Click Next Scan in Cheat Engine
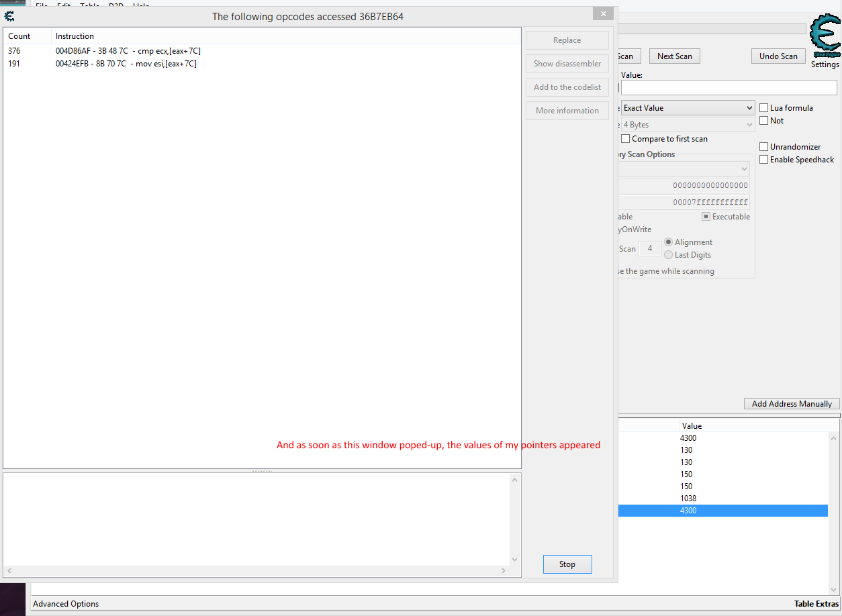 [x=675, y=56]
